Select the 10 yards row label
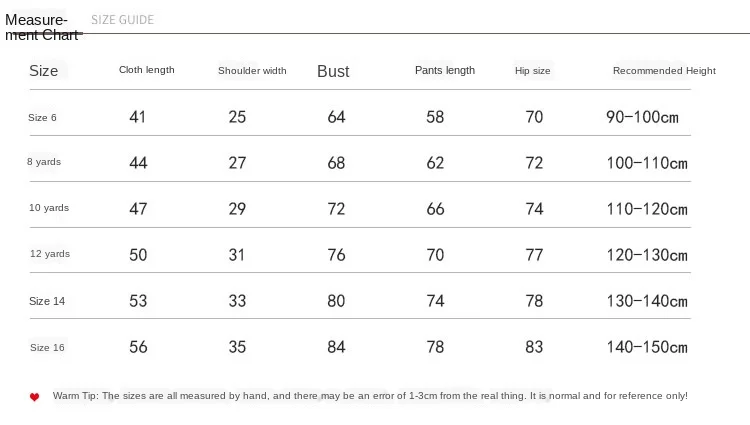 coord(49,207)
